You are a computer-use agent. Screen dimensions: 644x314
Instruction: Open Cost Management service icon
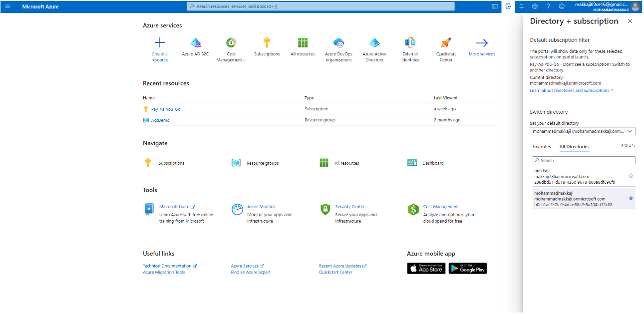(231, 43)
